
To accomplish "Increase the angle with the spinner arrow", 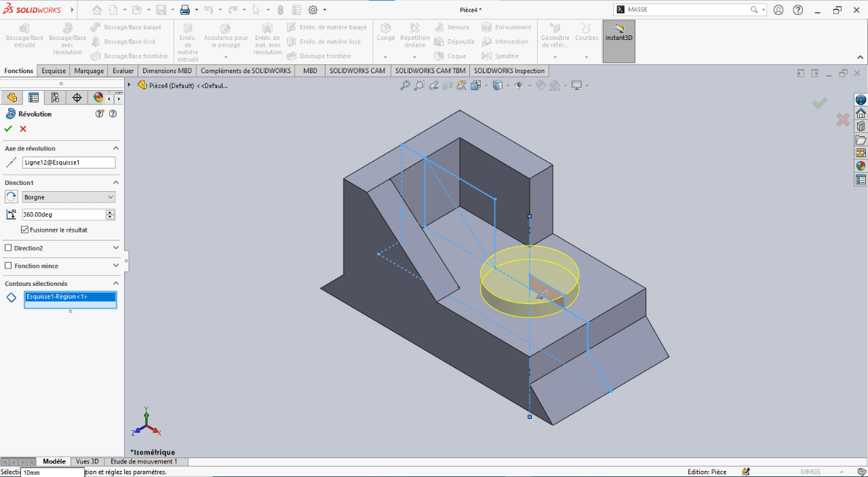I will click(111, 212).
